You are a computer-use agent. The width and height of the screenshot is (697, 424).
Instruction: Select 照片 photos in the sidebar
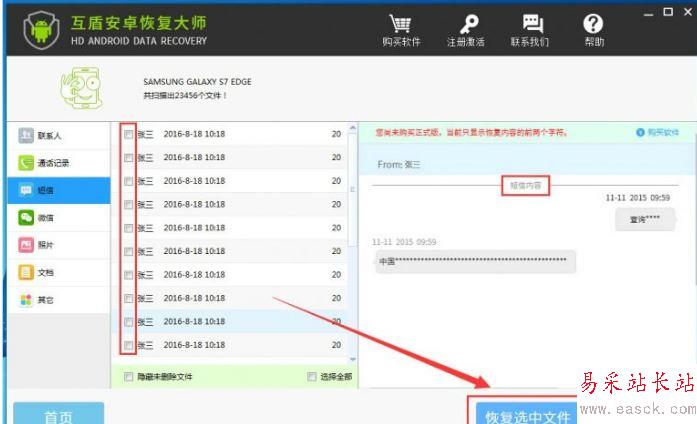59,245
